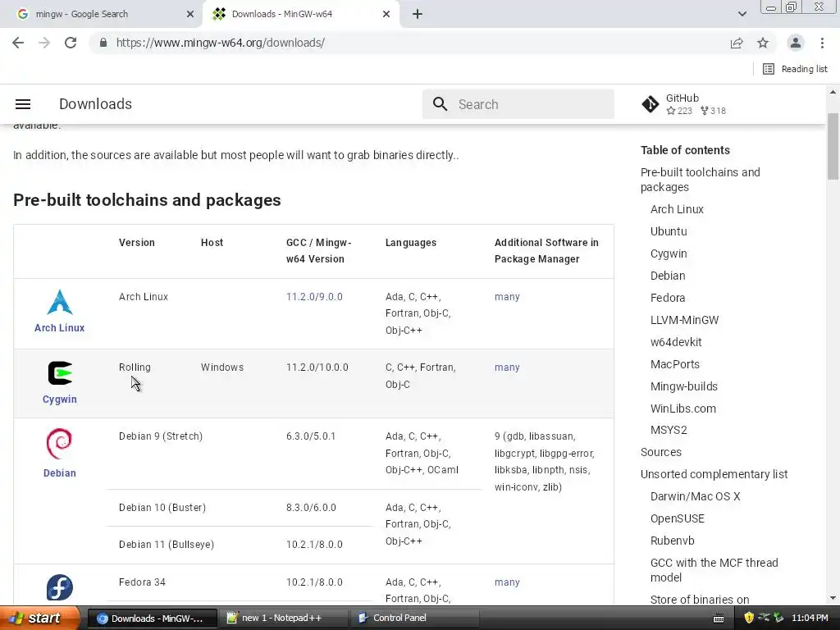Switch to Control Panel in the taskbar
Image resolution: width=840 pixels, height=630 pixels.
414,619
